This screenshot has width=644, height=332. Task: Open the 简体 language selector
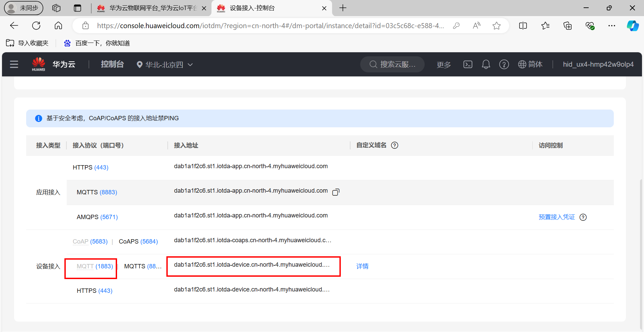pos(530,64)
